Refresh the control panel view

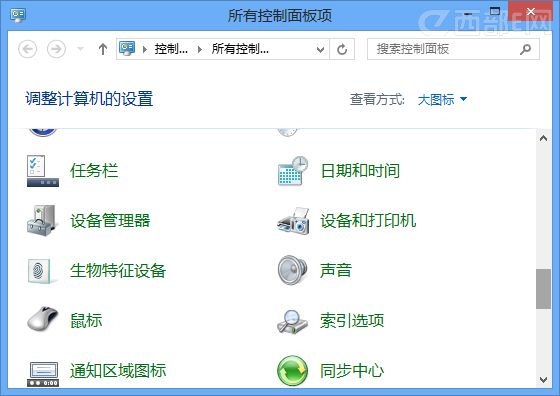pos(342,49)
